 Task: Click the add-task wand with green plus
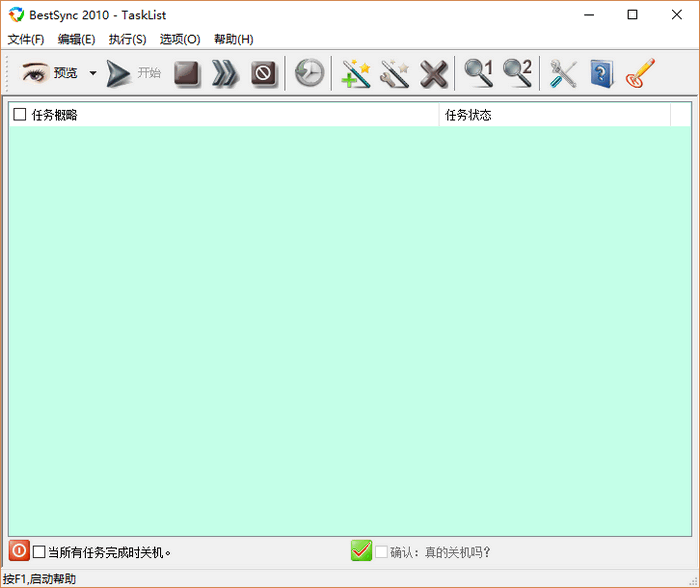tap(356, 73)
